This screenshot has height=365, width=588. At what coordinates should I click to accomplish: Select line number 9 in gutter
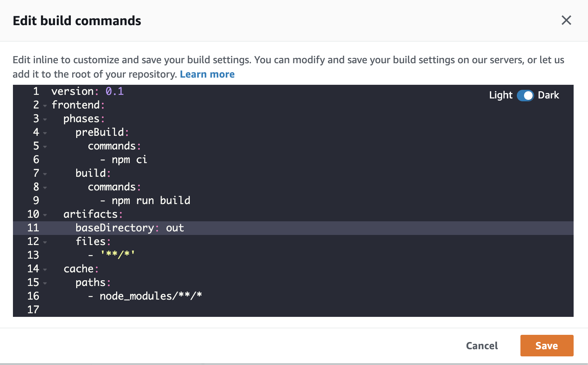point(36,200)
